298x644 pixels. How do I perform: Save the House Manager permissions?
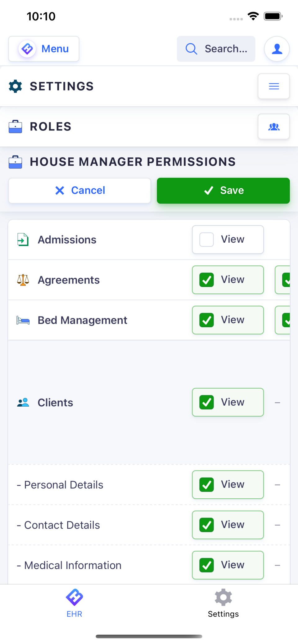tap(223, 190)
